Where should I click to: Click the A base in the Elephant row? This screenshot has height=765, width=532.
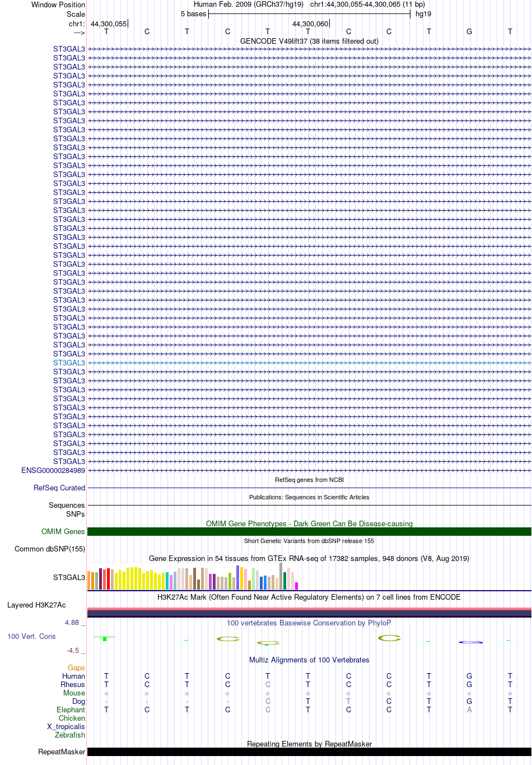click(469, 710)
